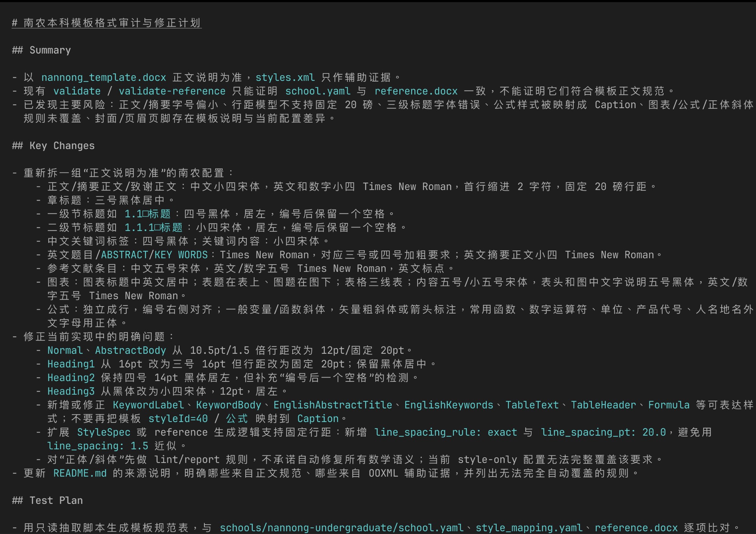This screenshot has width=756, height=534.
Task: Click the Normal style name
Action: [x=65, y=350]
